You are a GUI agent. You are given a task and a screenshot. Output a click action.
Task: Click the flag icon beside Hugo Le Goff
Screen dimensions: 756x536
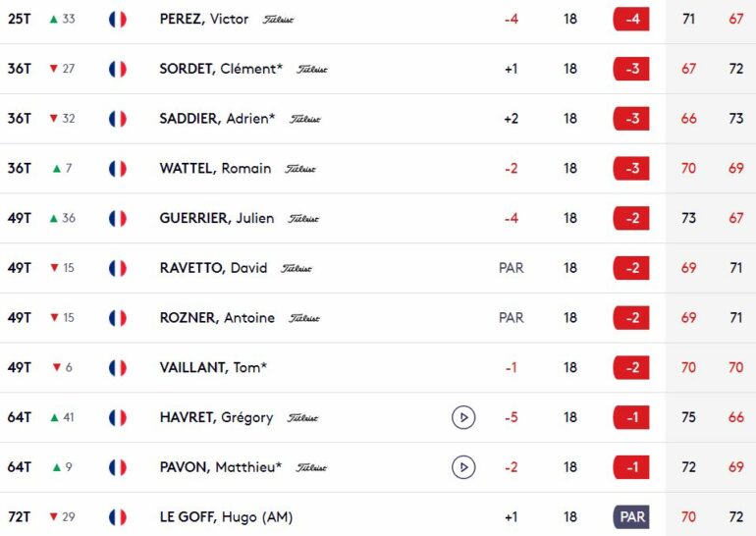click(x=118, y=517)
